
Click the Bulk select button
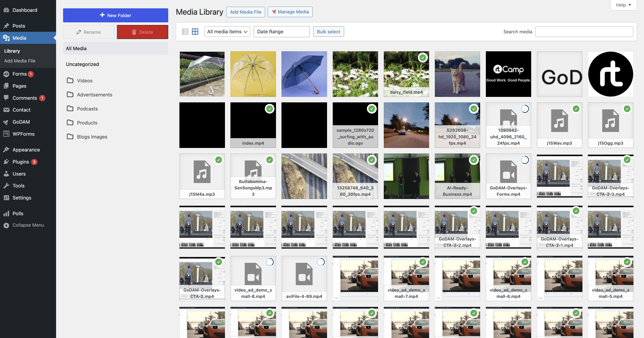[329, 32]
